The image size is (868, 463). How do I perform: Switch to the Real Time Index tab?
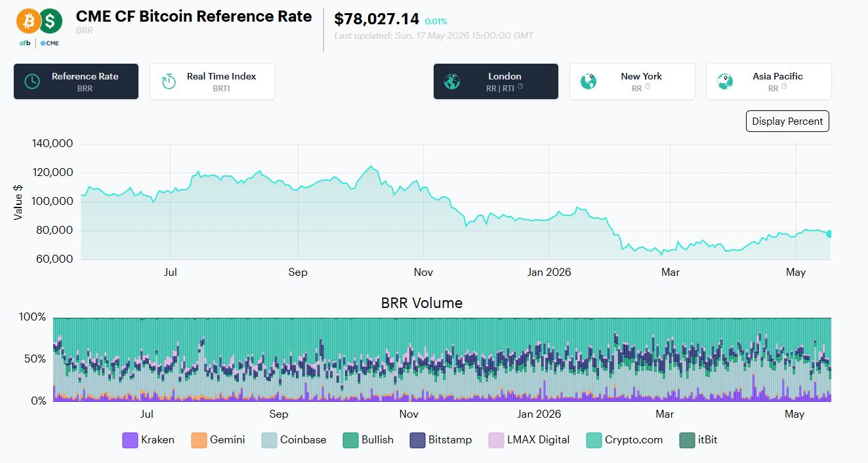[x=213, y=81]
